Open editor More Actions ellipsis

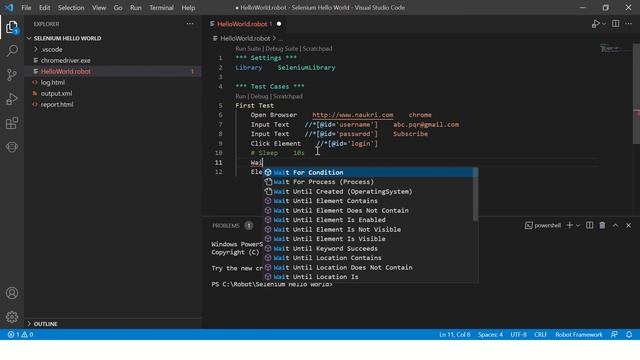pos(629,24)
